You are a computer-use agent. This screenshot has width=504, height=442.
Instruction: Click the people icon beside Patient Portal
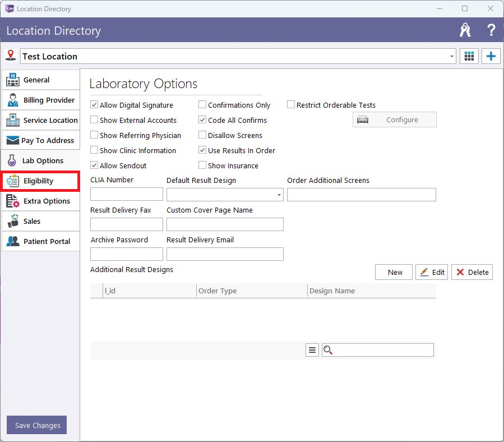(x=12, y=241)
